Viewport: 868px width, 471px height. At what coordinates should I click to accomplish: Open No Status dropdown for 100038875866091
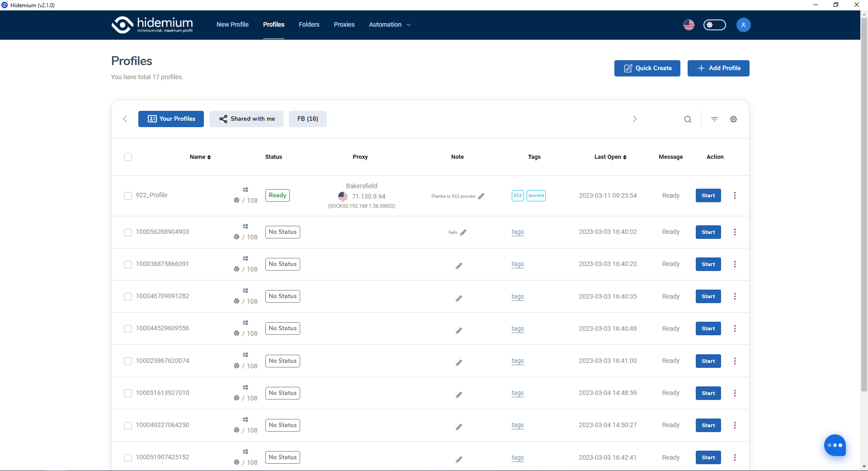[x=283, y=264]
